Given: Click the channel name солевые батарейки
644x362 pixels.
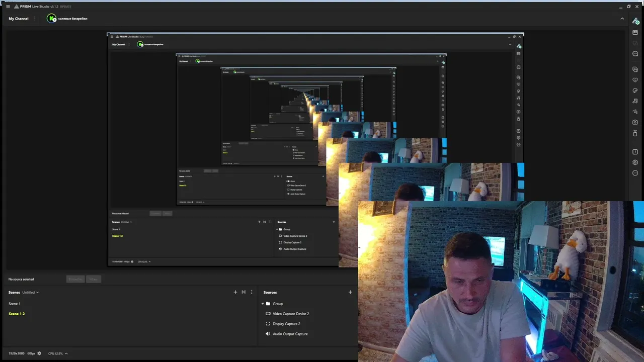Looking at the screenshot, I should pyautogui.click(x=72, y=19).
